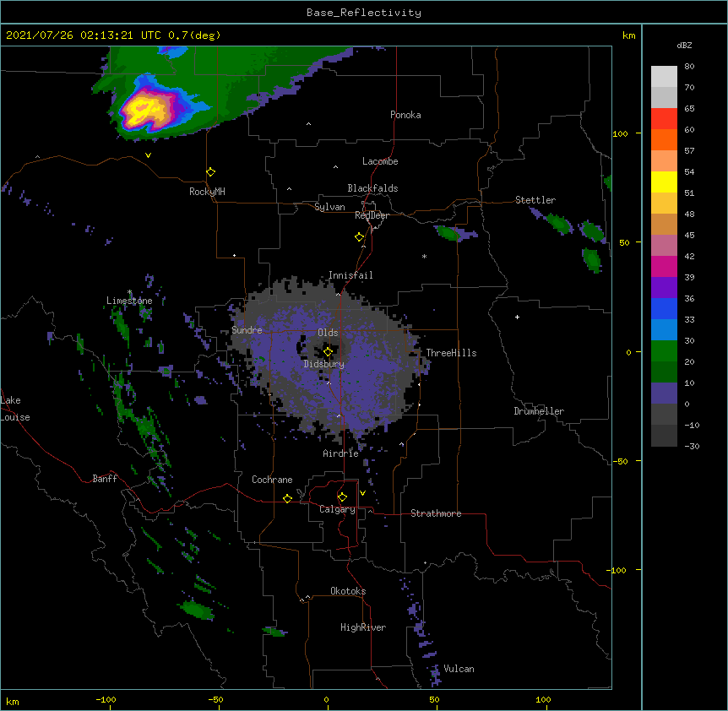Click the Olds city label
The width and height of the screenshot is (728, 711).
[x=328, y=333]
